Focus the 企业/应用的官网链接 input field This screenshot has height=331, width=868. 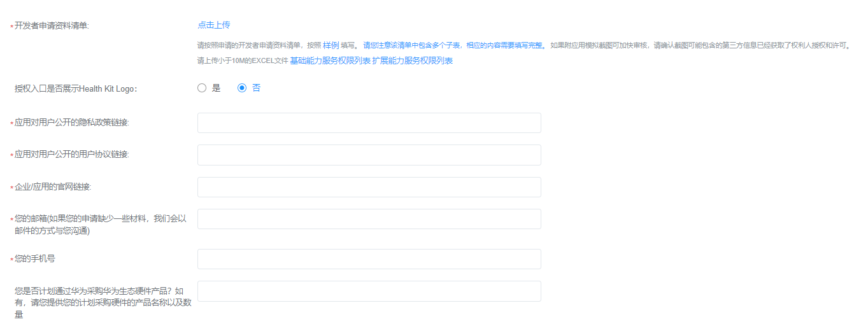[x=369, y=187]
